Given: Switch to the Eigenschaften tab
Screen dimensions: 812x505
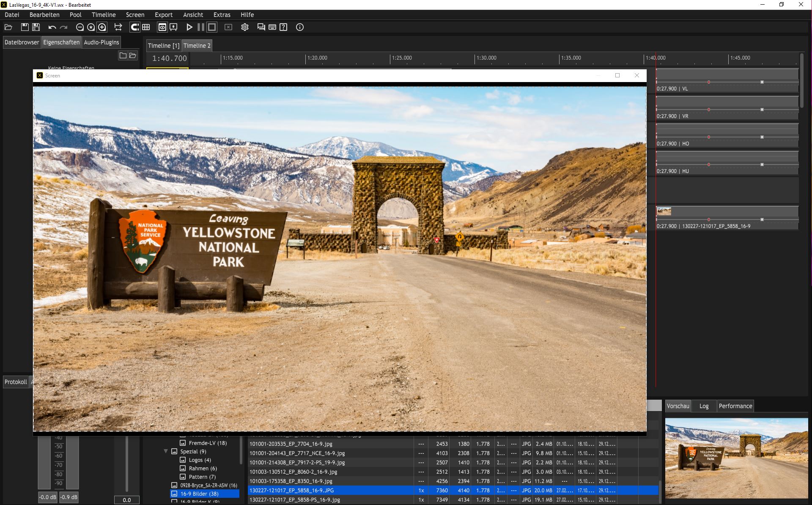Looking at the screenshot, I should pos(61,42).
